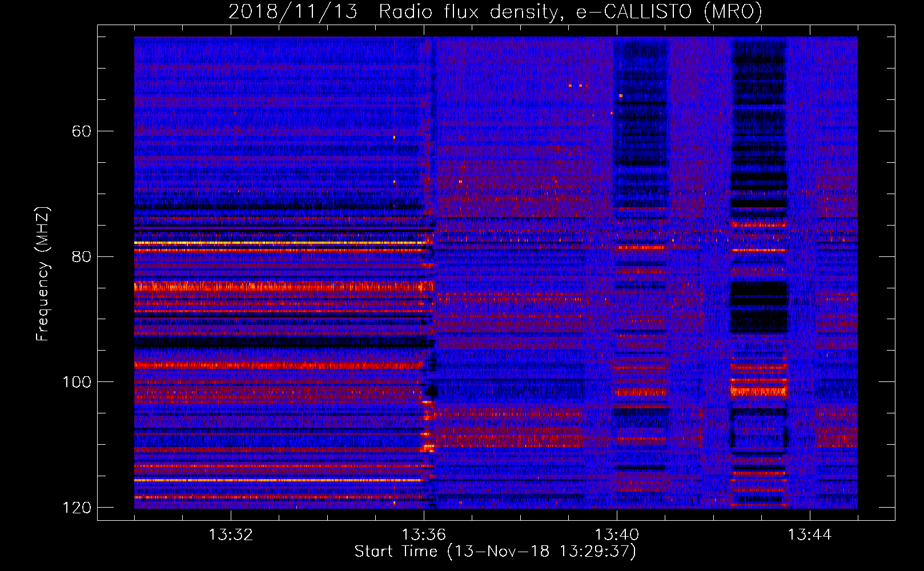Click the 60 frequency tick label
The height and width of the screenshot is (571, 924).
(x=82, y=131)
